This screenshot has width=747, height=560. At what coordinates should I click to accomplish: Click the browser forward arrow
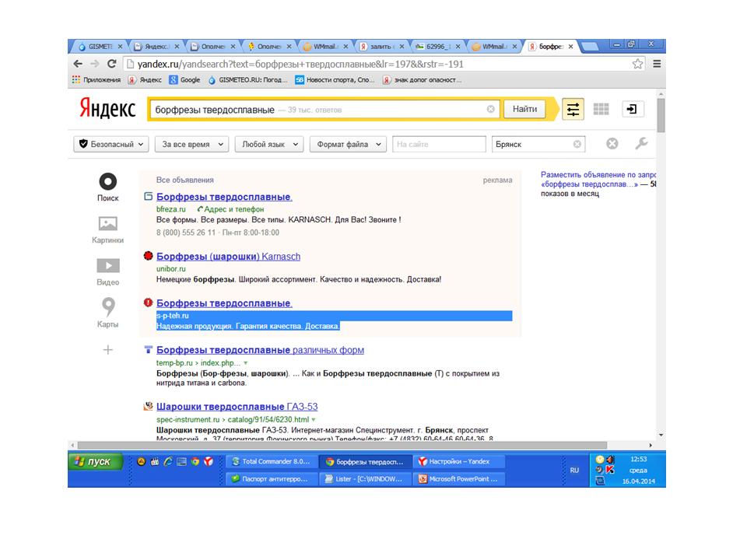point(95,64)
